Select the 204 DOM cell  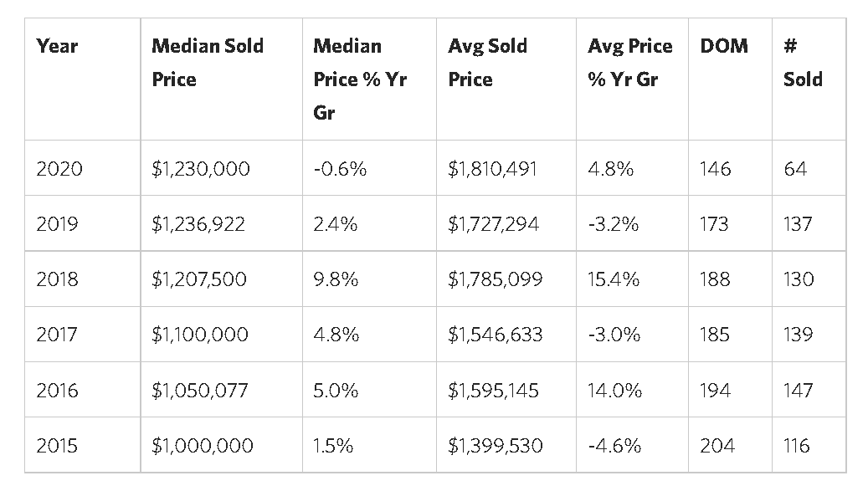click(717, 446)
